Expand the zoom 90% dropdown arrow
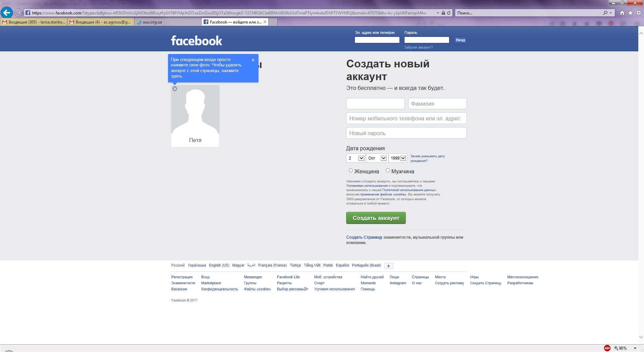This screenshot has height=352, width=644. point(635,348)
